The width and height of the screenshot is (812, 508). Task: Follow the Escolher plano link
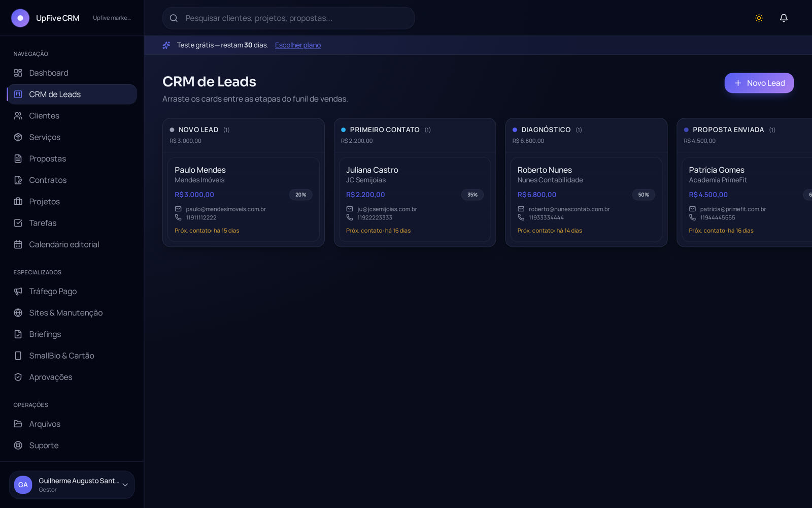298,45
